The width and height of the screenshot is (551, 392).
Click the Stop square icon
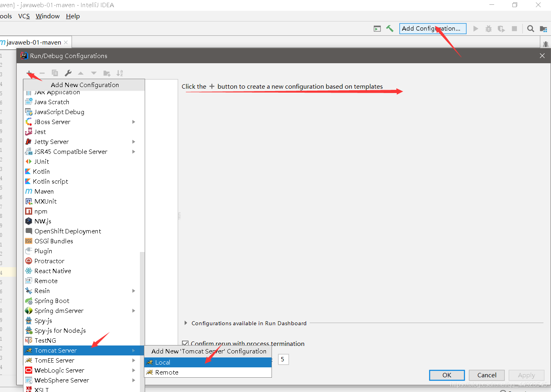[x=514, y=29]
